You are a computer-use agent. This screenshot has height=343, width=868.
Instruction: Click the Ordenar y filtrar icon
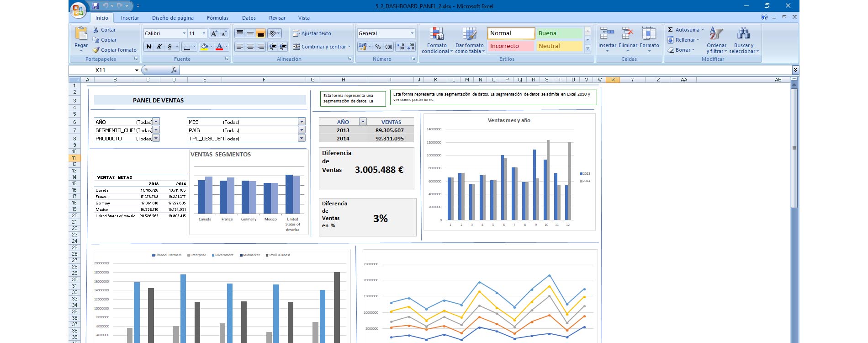716,34
